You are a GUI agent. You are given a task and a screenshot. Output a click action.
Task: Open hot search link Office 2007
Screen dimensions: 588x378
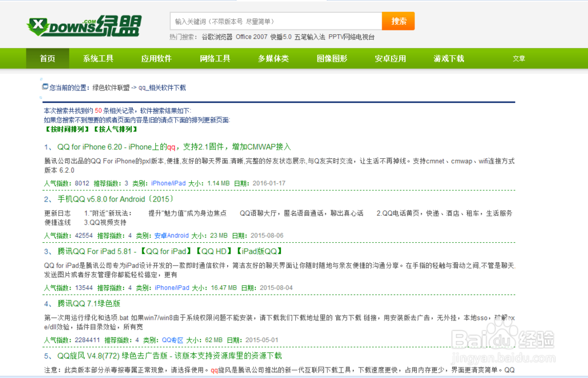coord(251,37)
